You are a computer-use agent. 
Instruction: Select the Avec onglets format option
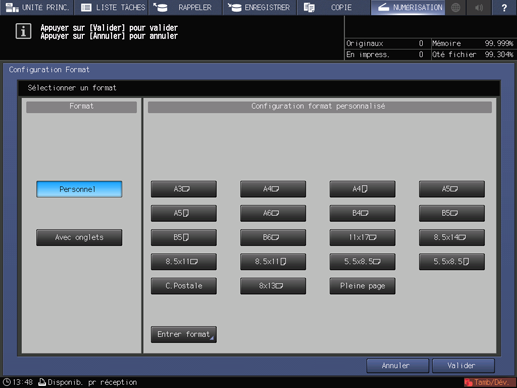[79, 237]
